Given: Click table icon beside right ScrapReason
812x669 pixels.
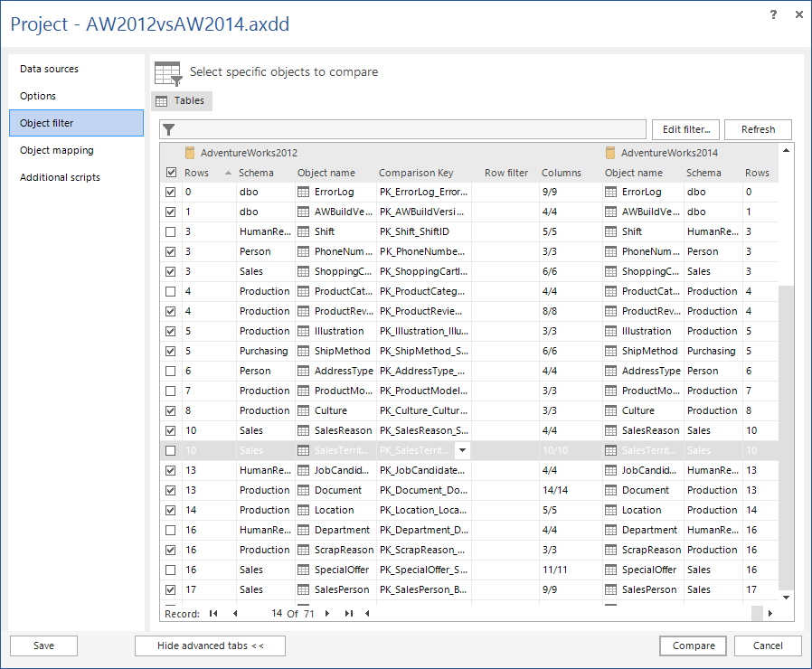Looking at the screenshot, I should click(x=611, y=550).
